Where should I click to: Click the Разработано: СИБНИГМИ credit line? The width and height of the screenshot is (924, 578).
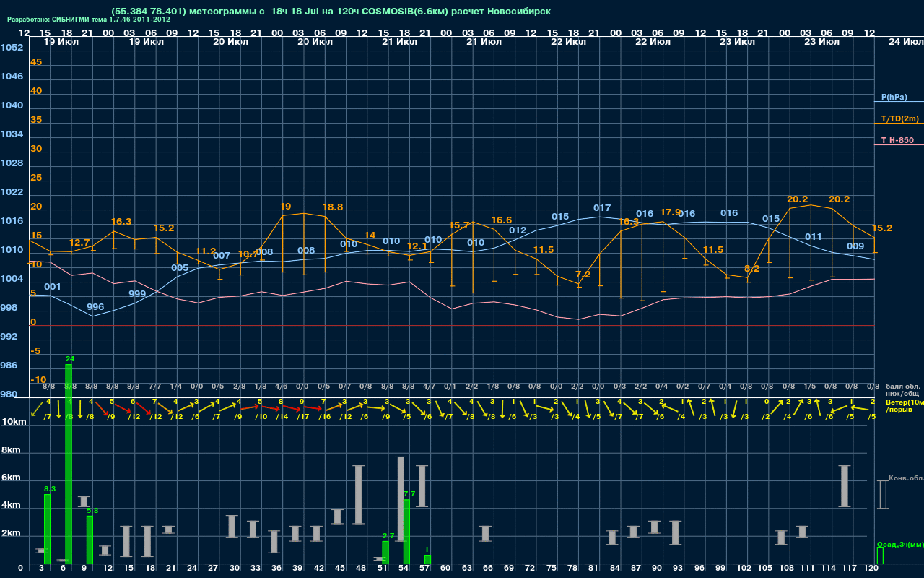pyautogui.click(x=89, y=20)
